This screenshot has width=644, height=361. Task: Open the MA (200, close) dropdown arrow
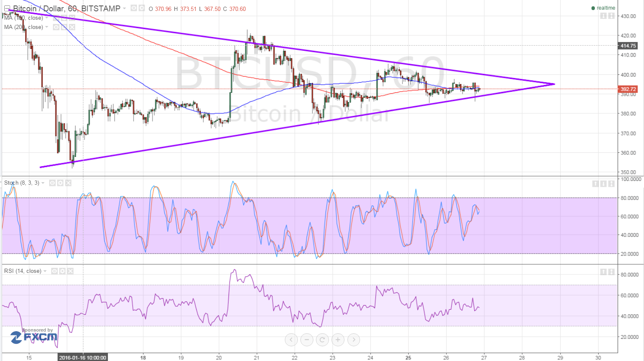point(47,27)
